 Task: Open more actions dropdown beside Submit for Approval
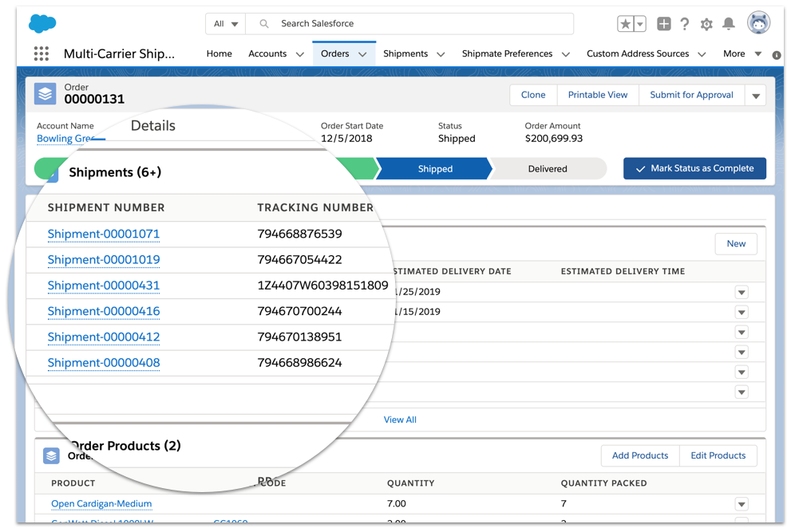click(x=756, y=95)
